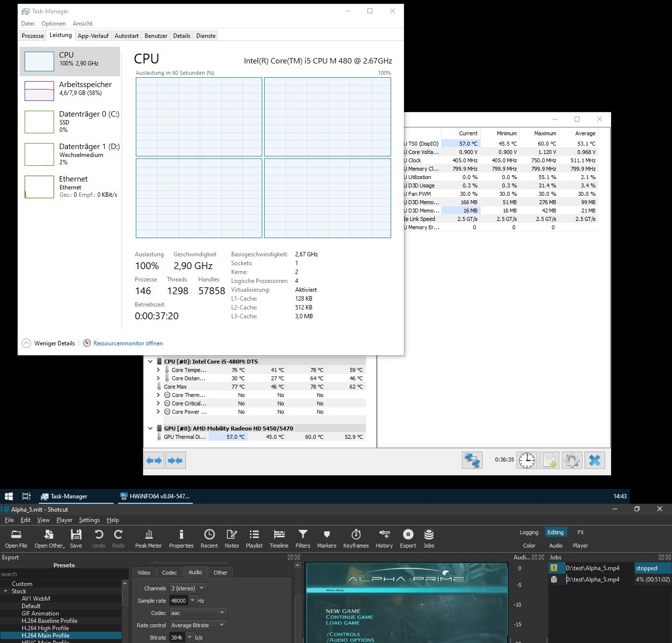The image size is (672, 643).
Task: Open Task View on the taskbar
Action: coord(27,496)
